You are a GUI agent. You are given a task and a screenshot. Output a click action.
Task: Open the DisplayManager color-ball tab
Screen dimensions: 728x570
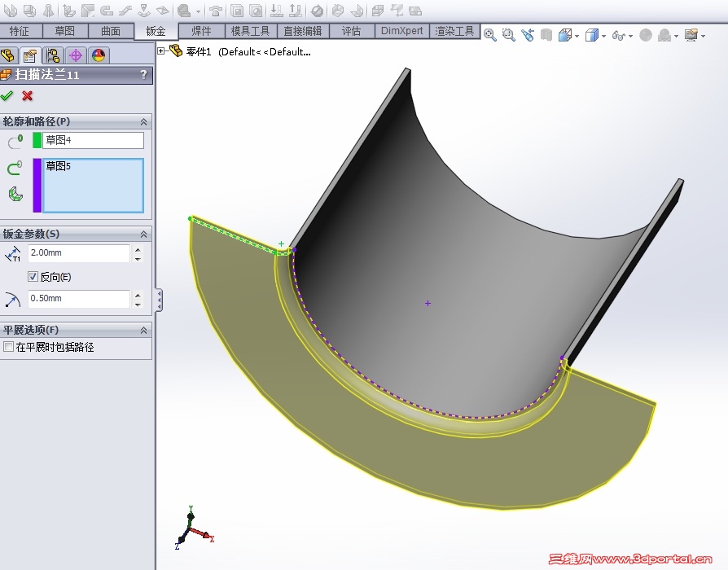[99, 55]
